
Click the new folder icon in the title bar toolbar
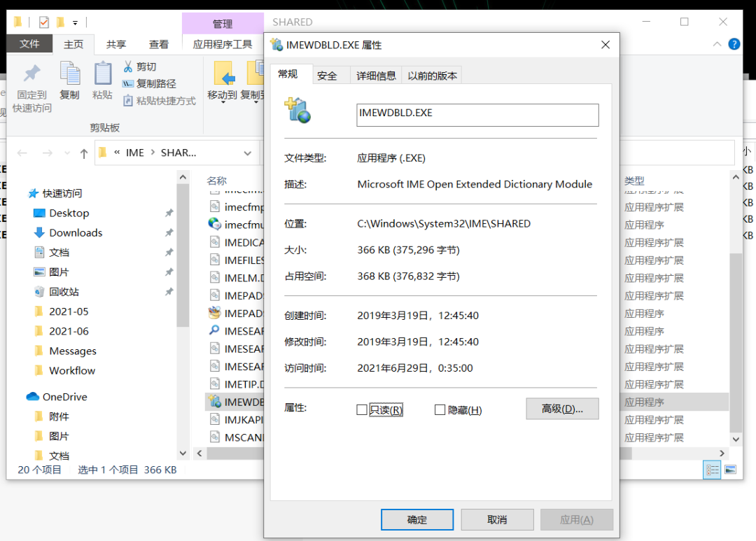[x=61, y=22]
